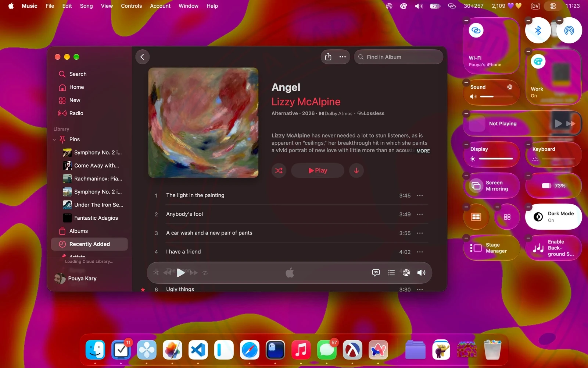Skip forward in the Not Playing widget

571,124
